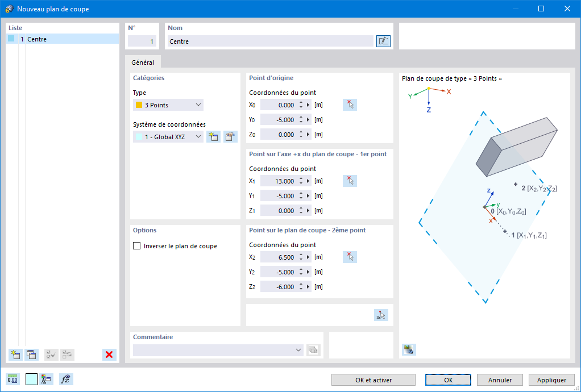Click the display properties icon at bottom
This screenshot has height=392, width=581.
[46, 379]
